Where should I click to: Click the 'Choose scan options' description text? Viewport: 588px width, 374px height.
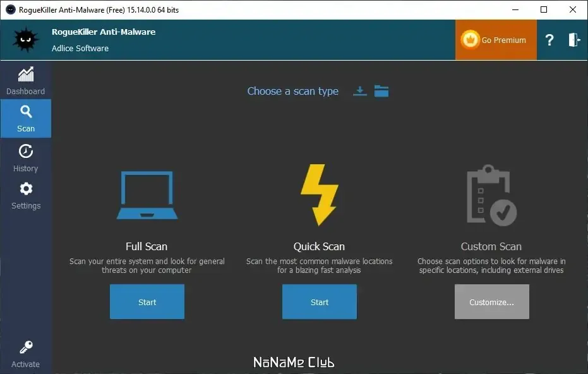coord(491,265)
